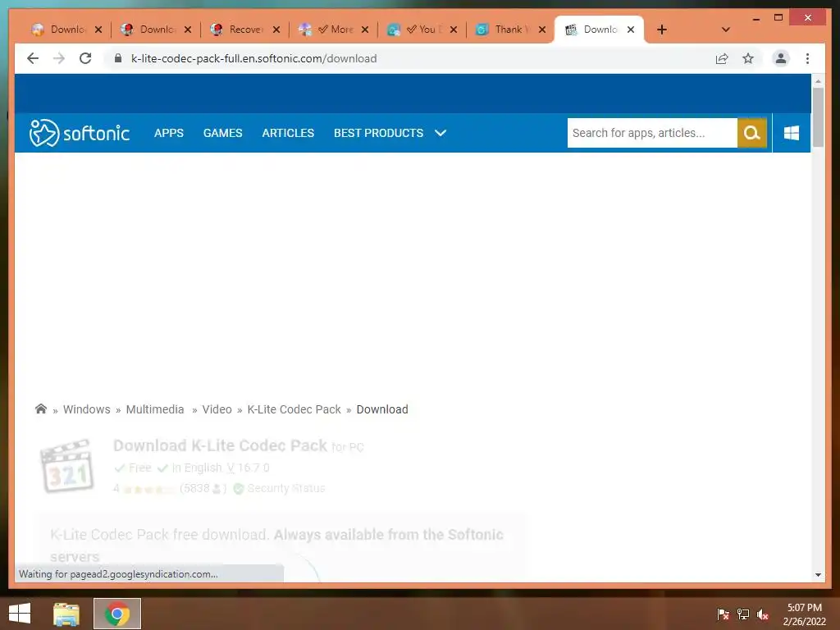
Task: Click the yellow search magnifier button
Action: pos(752,133)
